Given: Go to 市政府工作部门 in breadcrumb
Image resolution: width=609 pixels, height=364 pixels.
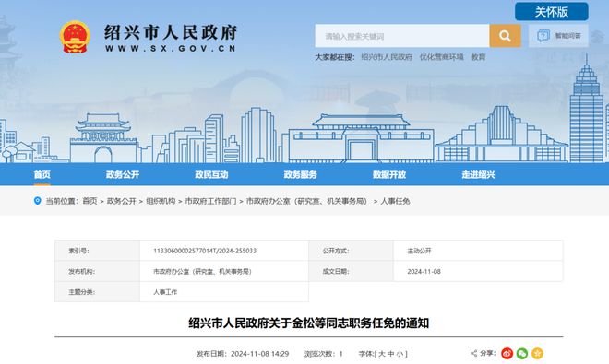Looking at the screenshot, I should pos(210,201).
